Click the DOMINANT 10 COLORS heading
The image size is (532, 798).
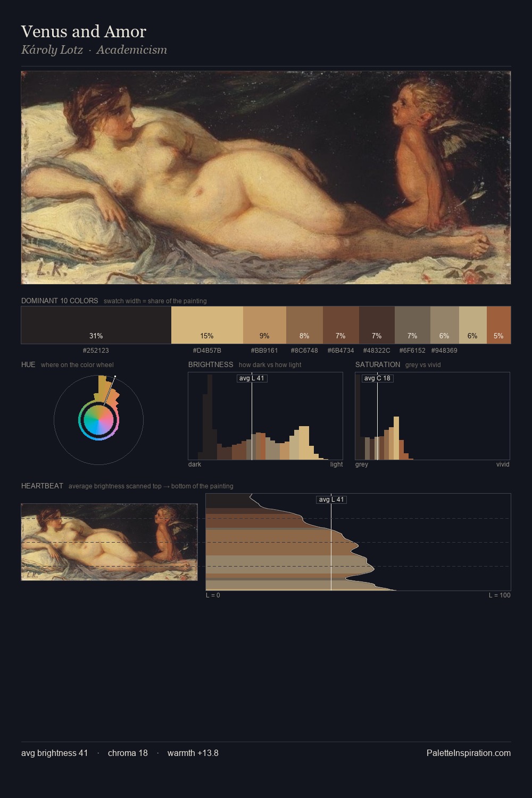coord(60,301)
